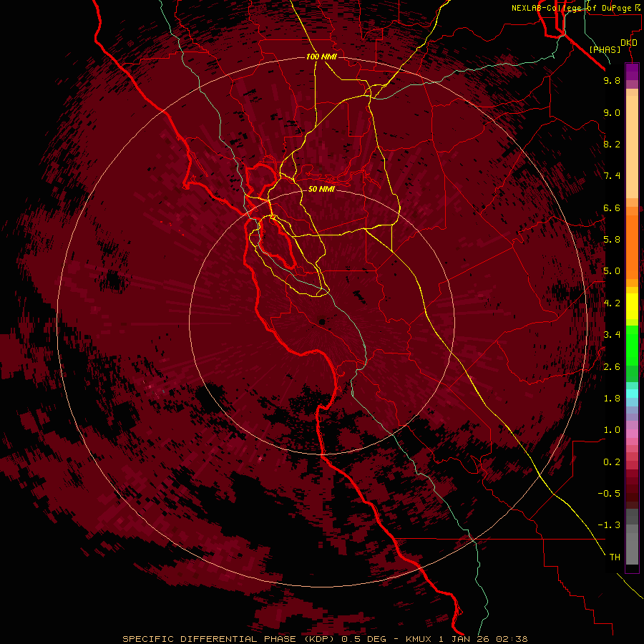Click the -0.5 color scale value

[609, 494]
